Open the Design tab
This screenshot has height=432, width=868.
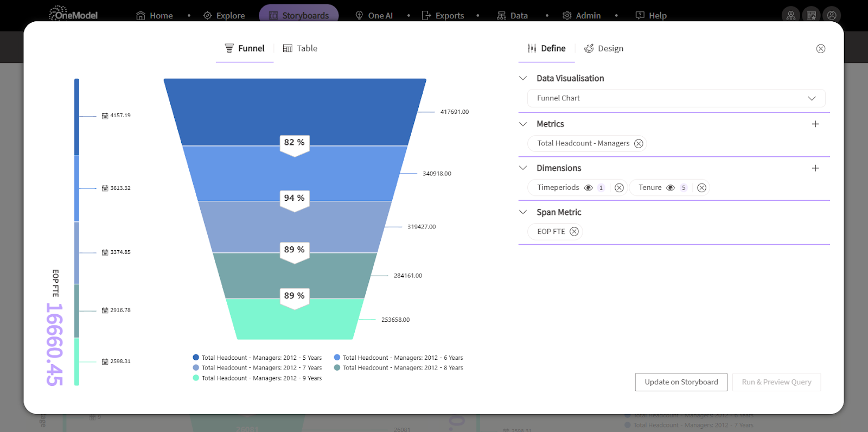(x=604, y=48)
